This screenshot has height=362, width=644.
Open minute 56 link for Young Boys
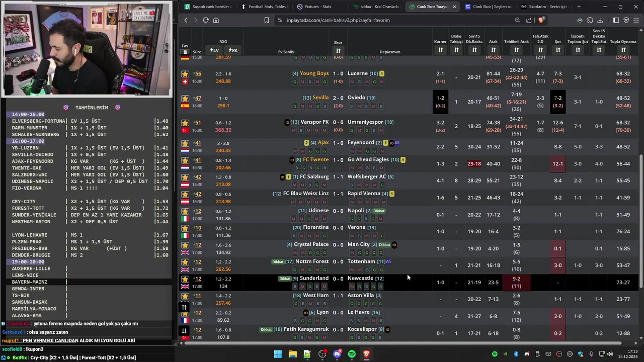point(198,74)
